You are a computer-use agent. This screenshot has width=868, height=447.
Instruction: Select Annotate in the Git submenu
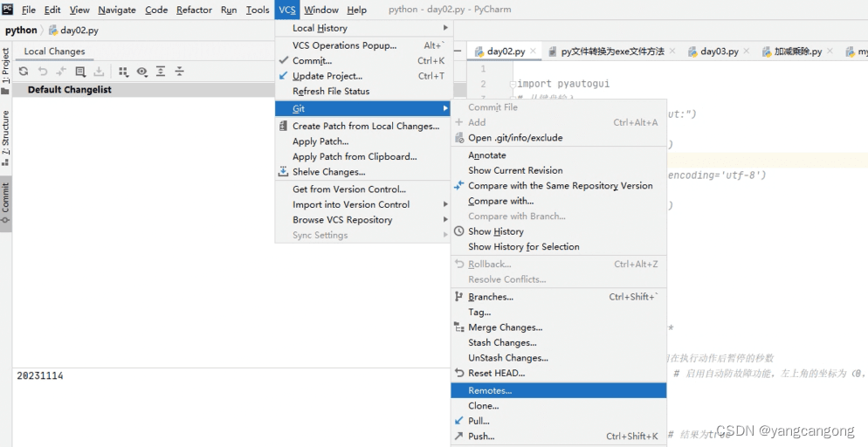(559, 155)
